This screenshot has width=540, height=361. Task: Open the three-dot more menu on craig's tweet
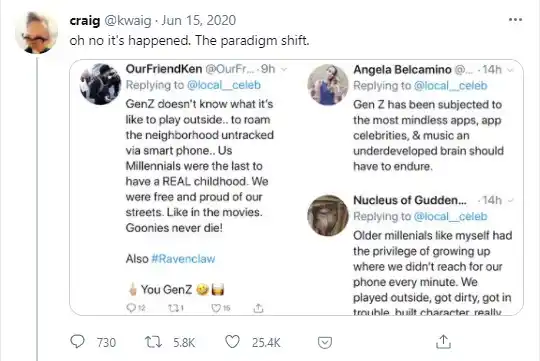pyautogui.click(x=515, y=20)
